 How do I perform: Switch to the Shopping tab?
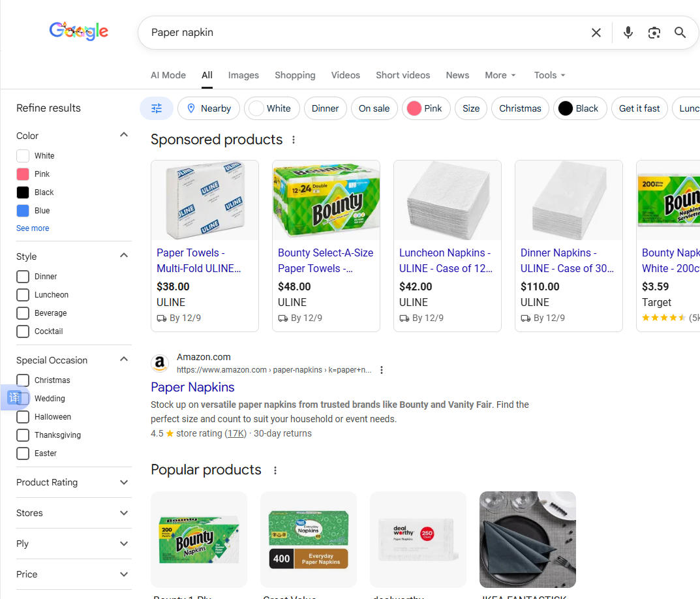click(295, 75)
